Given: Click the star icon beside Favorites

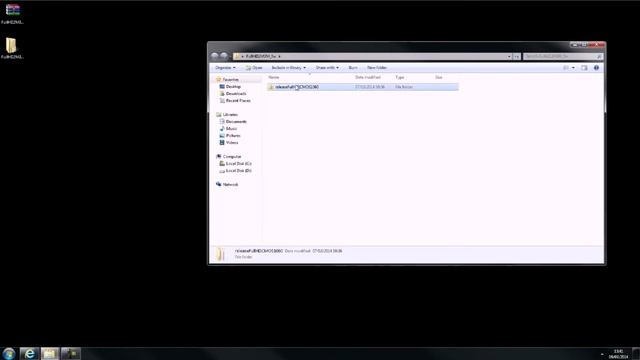Looking at the screenshot, I should click(218, 80).
